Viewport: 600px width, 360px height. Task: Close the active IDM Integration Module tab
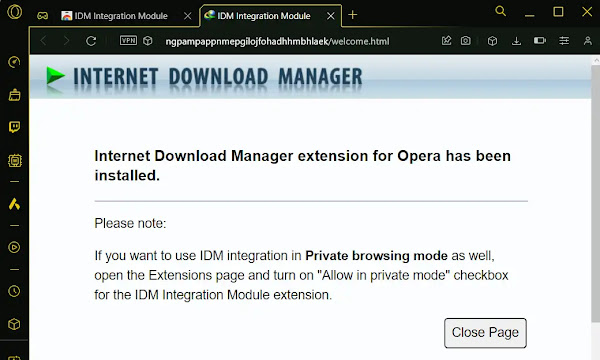point(331,16)
